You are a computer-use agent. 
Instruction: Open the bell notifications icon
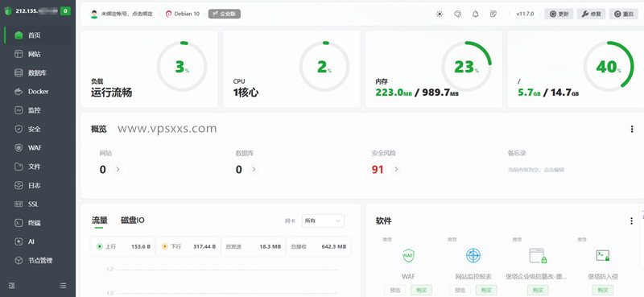[x=476, y=14]
